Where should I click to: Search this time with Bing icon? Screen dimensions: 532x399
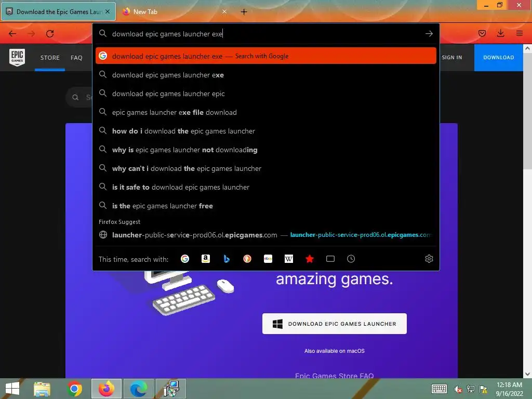click(x=227, y=259)
